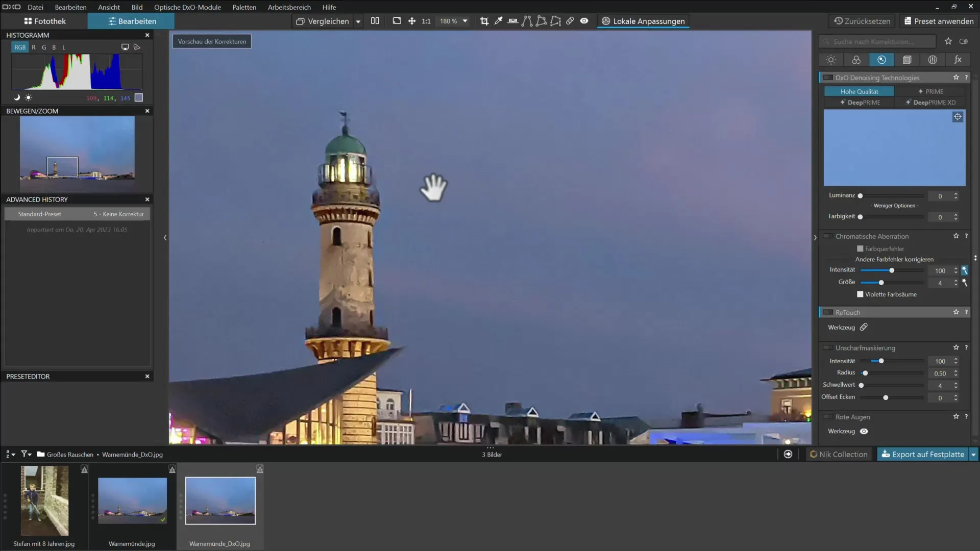Screen dimensions: 980x551
Task: Select Hohe Qualität denoising option
Action: click(x=860, y=91)
